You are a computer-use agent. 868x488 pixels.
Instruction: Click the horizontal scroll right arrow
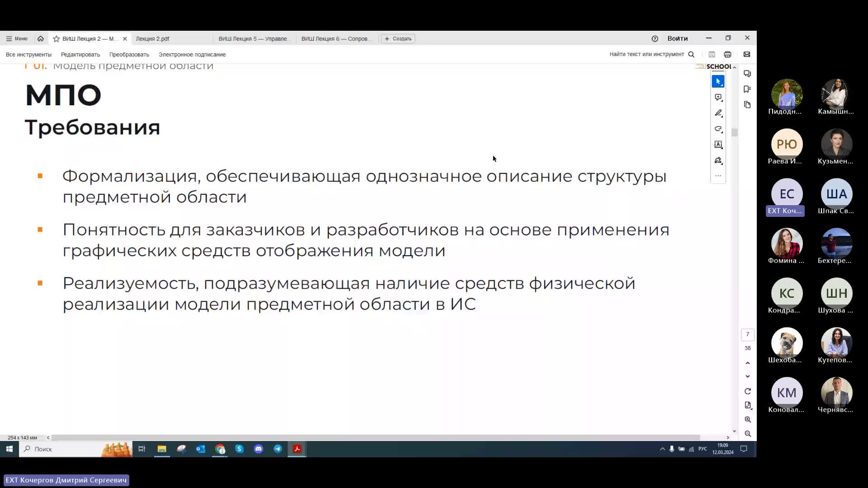pos(728,437)
